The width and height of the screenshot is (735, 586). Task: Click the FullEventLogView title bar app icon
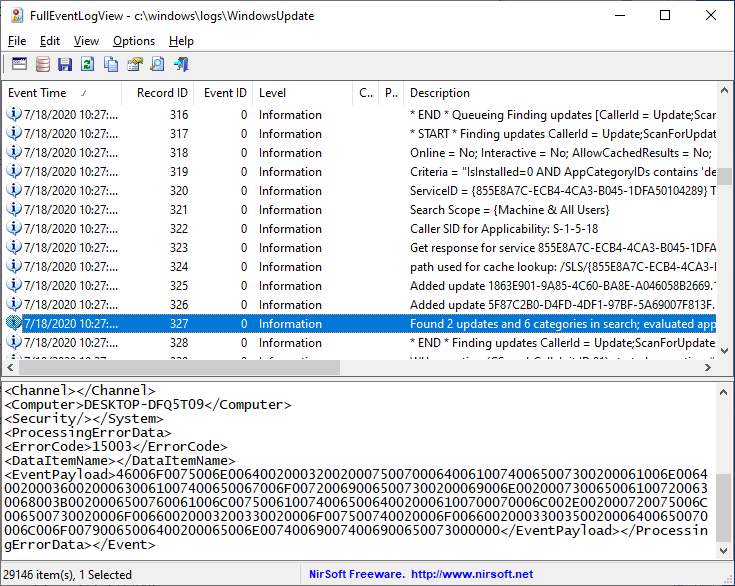(17, 15)
